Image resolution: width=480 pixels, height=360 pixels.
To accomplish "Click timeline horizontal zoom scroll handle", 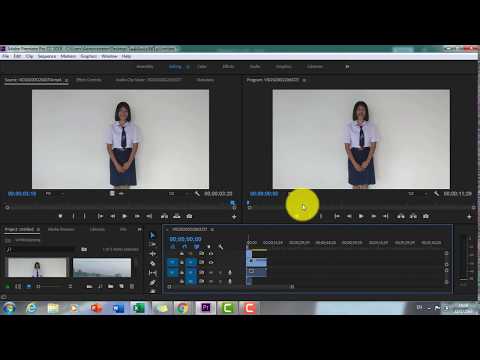I will [x=292, y=286].
